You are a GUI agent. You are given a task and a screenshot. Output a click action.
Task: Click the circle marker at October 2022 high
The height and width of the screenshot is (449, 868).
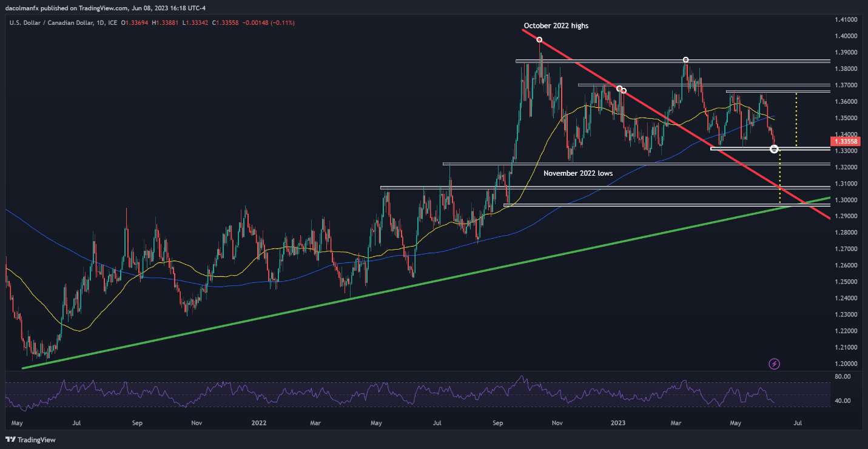(x=539, y=40)
